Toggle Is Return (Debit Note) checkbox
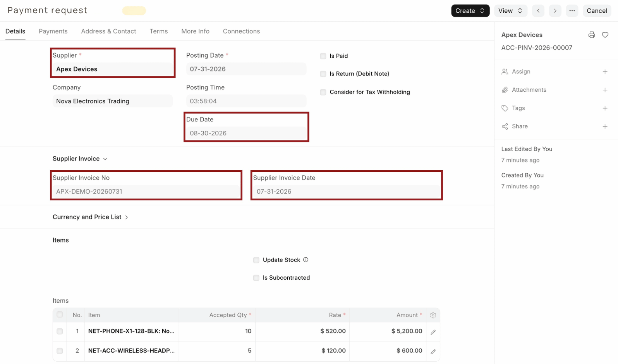The height and width of the screenshot is (364, 618). click(x=323, y=74)
